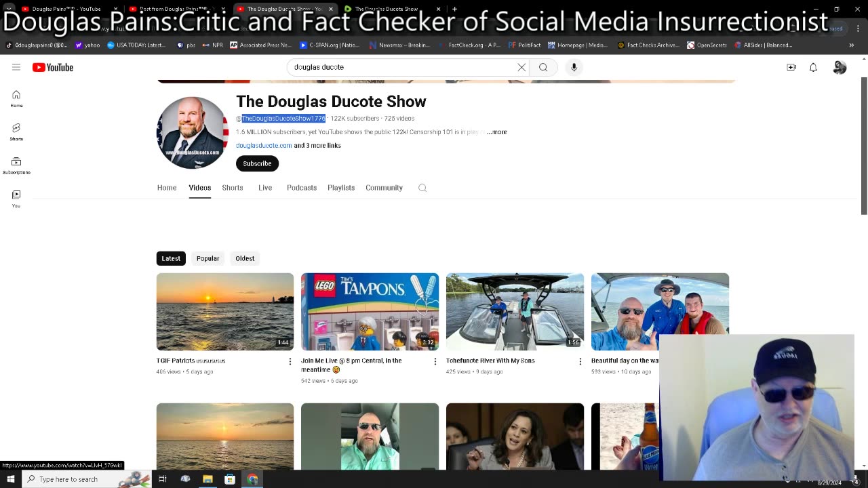Open the LEGO Tim's Tampons thumbnail
The width and height of the screenshot is (868, 488).
click(370, 312)
